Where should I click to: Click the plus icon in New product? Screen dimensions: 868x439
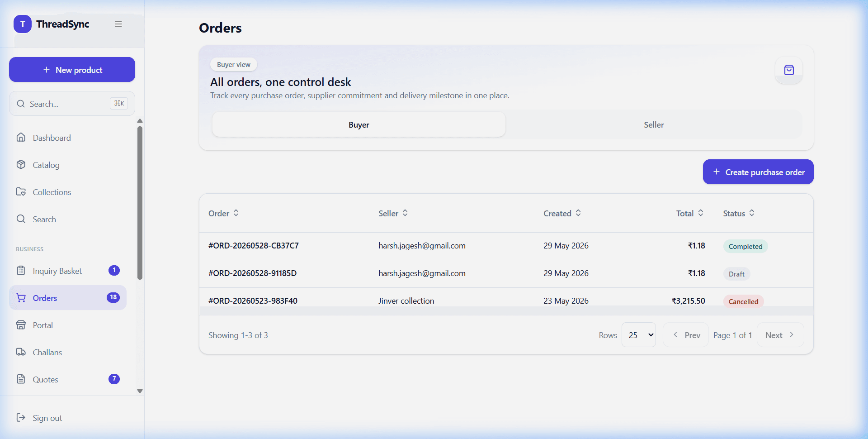pos(47,70)
